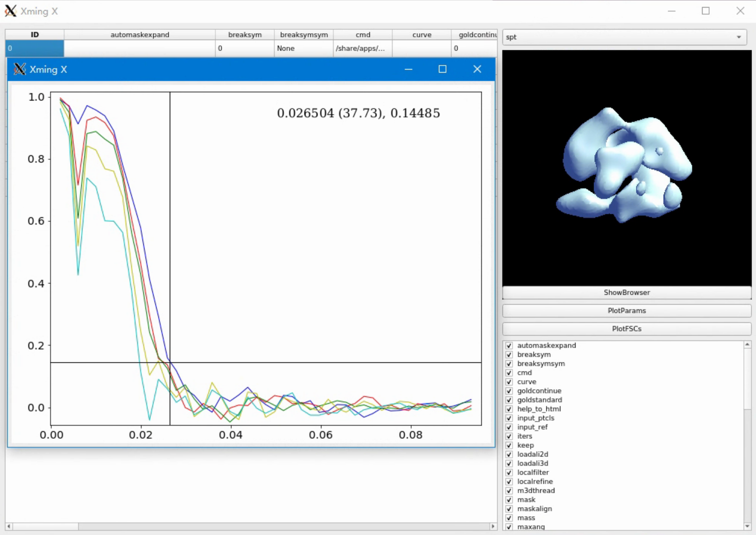
Task: Toggle the goldcontinue checkbox
Action: point(509,391)
